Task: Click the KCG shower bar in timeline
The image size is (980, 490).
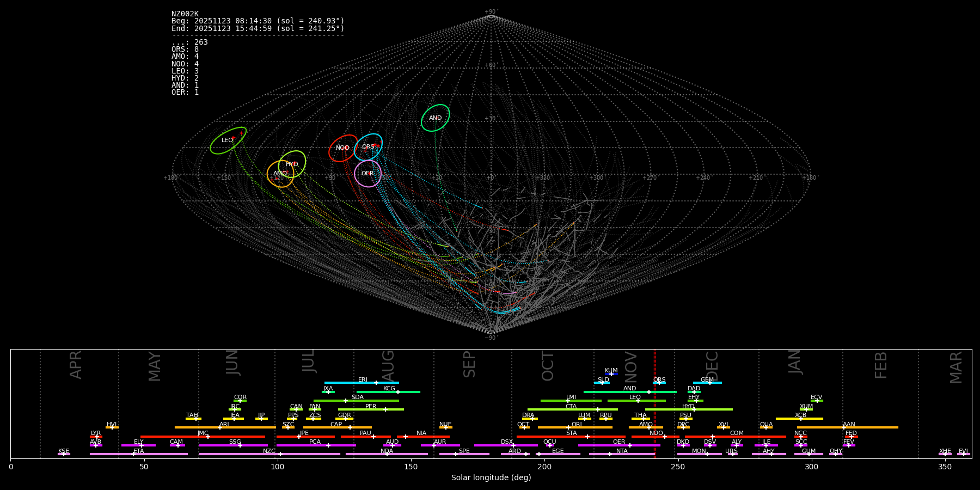Action: (388, 392)
